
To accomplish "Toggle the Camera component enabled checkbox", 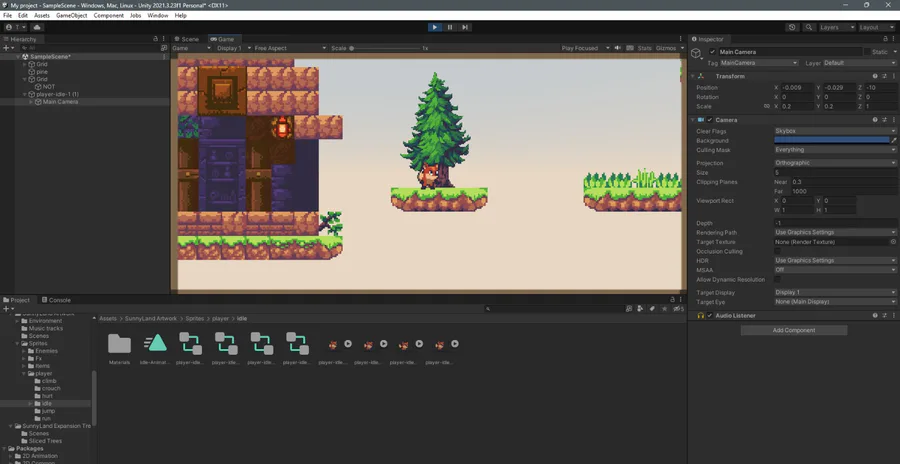I will click(x=710, y=120).
